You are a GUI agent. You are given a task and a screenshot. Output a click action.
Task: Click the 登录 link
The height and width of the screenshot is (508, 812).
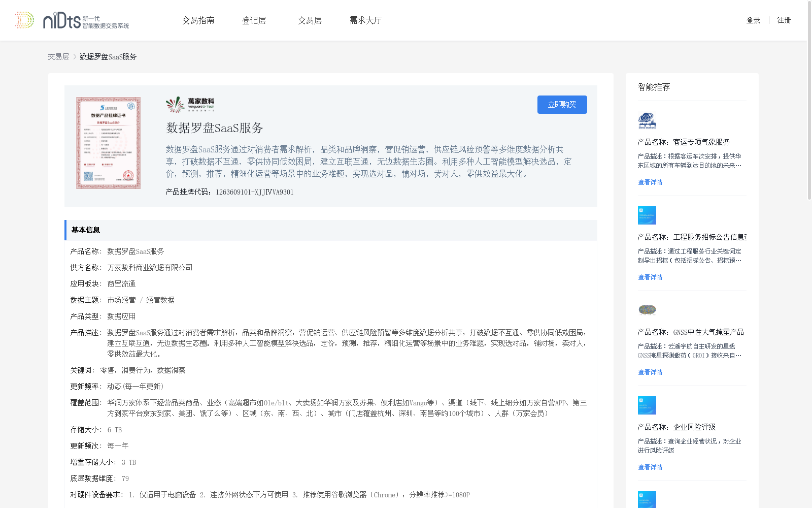(753, 20)
